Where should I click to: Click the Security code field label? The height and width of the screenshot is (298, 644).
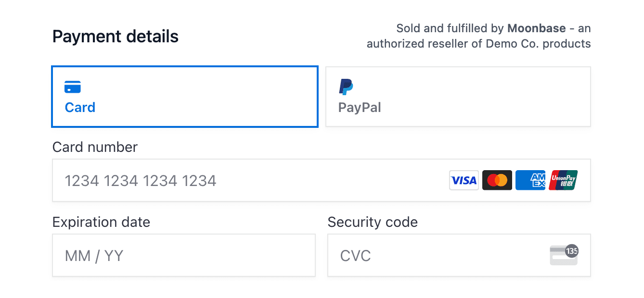point(373,222)
